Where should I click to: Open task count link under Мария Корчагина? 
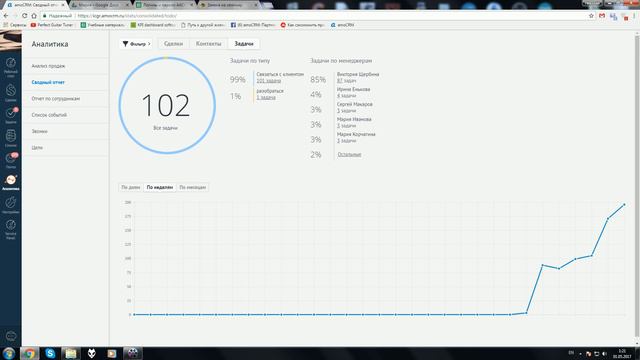pyautogui.click(x=346, y=141)
